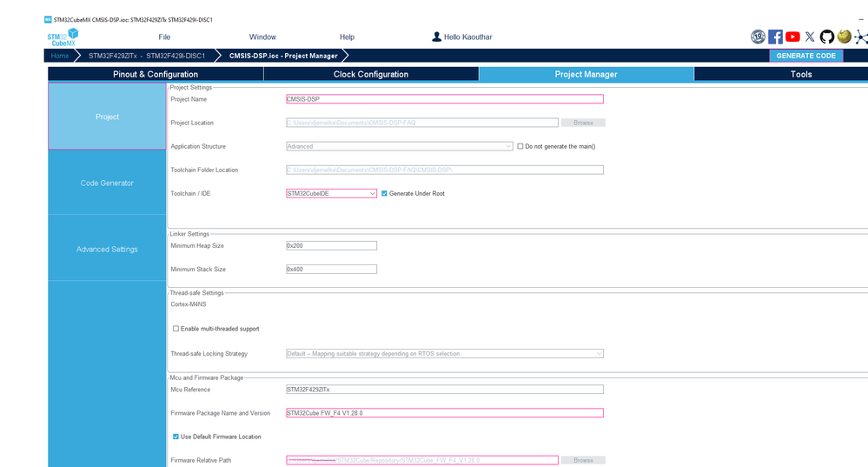
Task: Click the Toolchain Folder Location field
Action: click(445, 170)
